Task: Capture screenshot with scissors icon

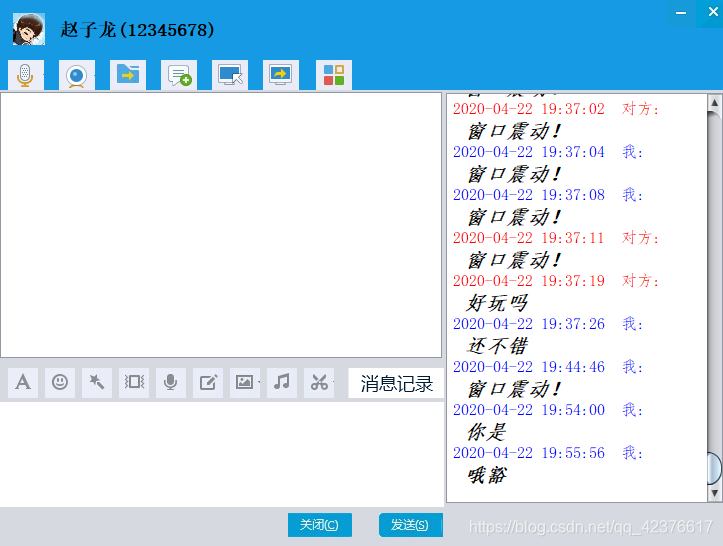Action: (x=318, y=383)
